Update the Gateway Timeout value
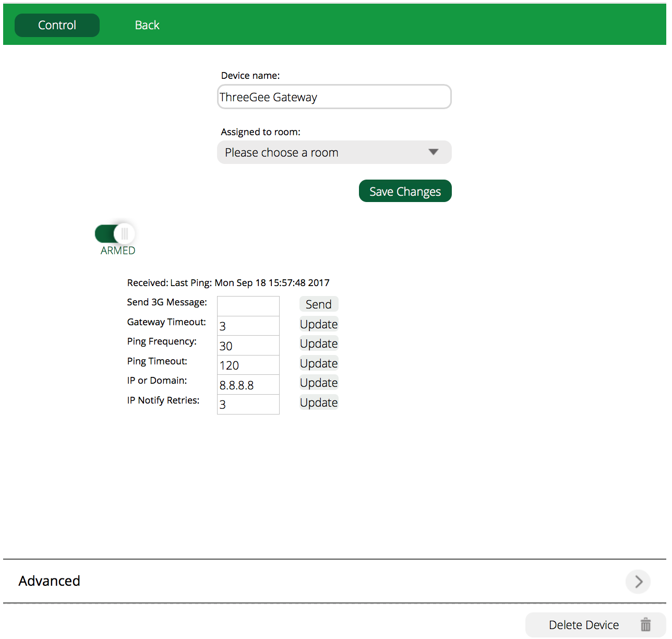This screenshot has width=672, height=639. click(319, 324)
